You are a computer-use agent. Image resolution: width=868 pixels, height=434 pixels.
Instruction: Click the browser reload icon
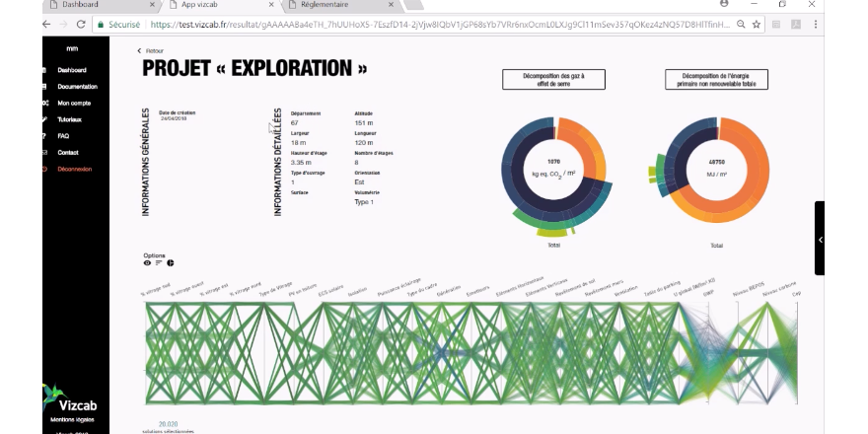click(81, 25)
